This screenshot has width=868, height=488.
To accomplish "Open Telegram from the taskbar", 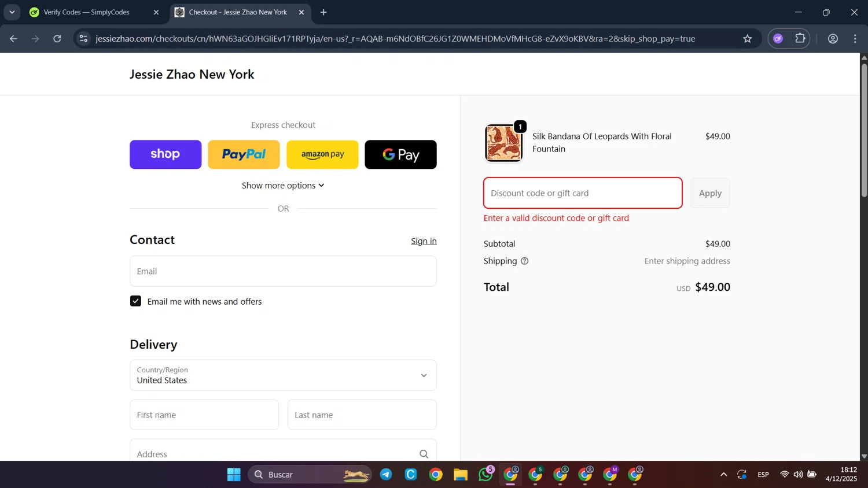I will [x=386, y=475].
